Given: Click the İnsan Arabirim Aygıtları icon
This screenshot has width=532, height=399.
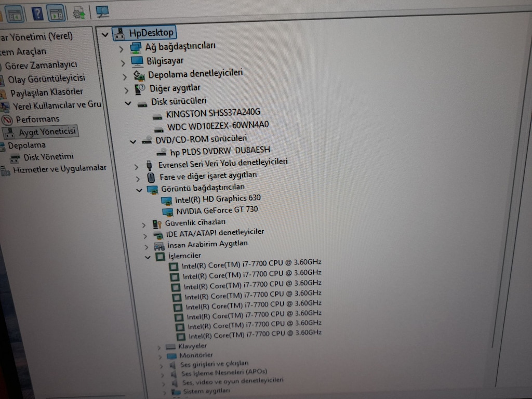Looking at the screenshot, I should (159, 246).
